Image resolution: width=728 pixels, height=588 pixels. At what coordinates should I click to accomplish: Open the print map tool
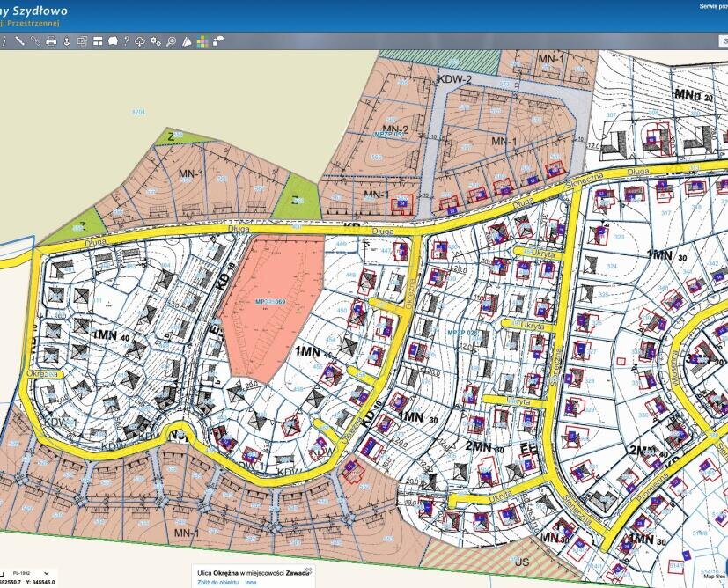pos(51,41)
